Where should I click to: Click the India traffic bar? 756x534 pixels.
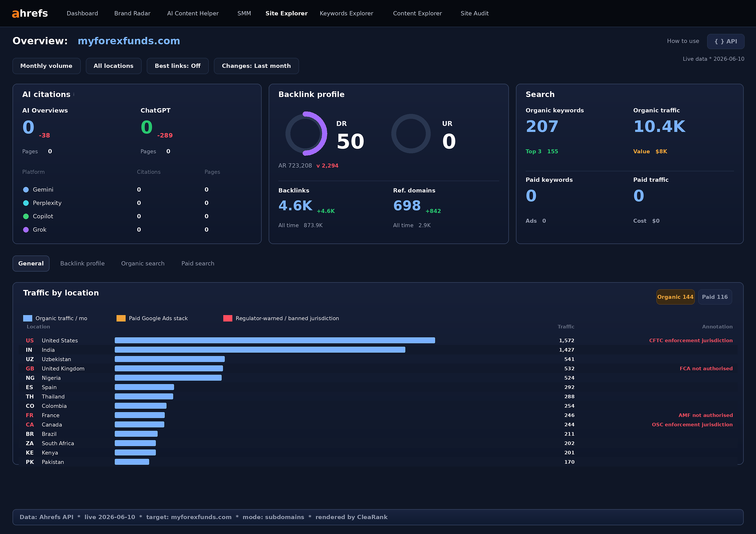[260, 350]
